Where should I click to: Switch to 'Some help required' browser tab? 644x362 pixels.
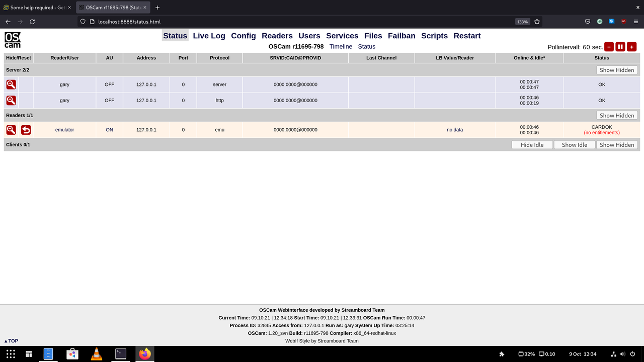coord(38,8)
